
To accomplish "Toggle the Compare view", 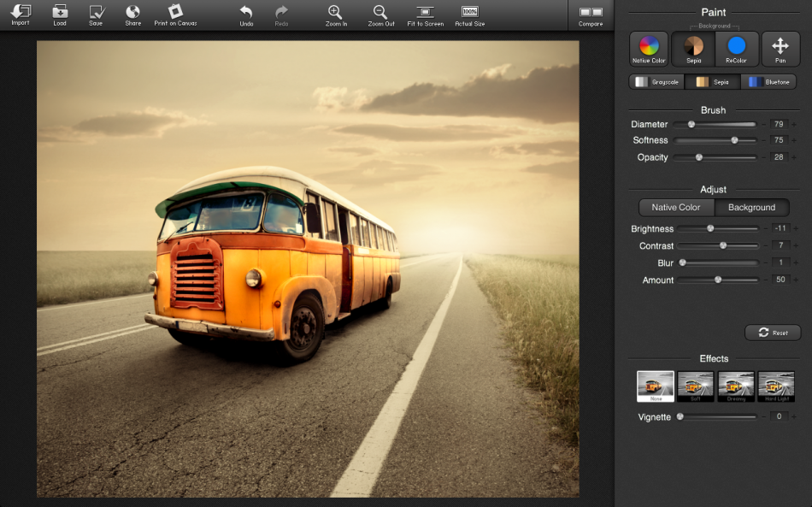I will (591, 13).
